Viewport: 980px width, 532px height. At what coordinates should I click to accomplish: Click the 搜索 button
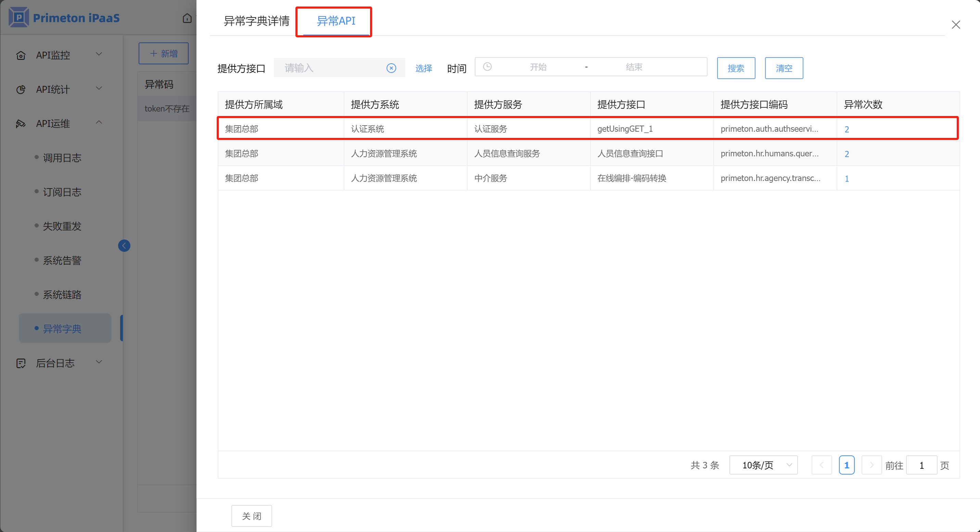coord(736,68)
